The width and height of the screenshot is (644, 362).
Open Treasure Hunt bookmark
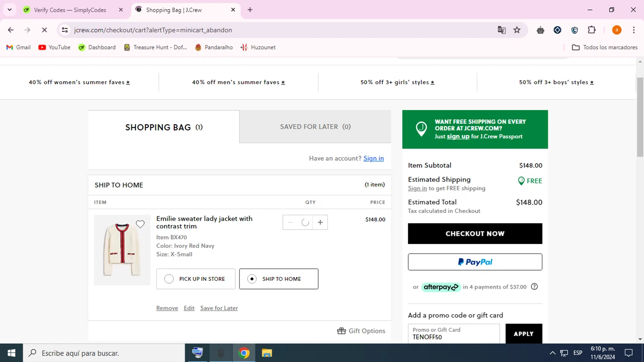click(x=155, y=47)
